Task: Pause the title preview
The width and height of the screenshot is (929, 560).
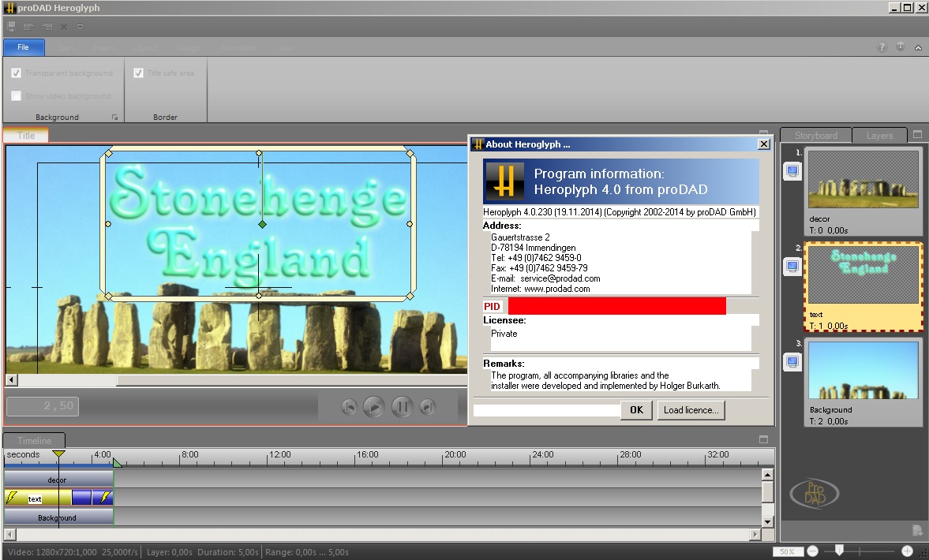Action: 402,407
